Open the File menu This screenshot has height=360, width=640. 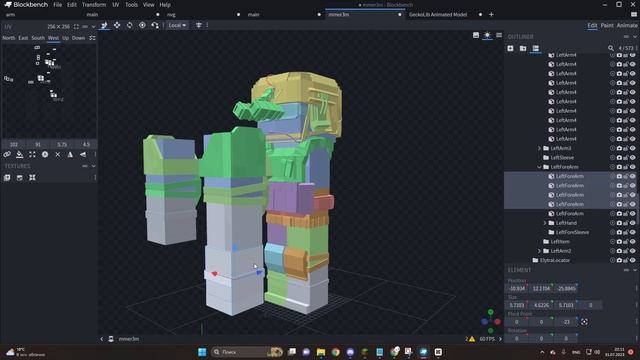click(x=58, y=5)
